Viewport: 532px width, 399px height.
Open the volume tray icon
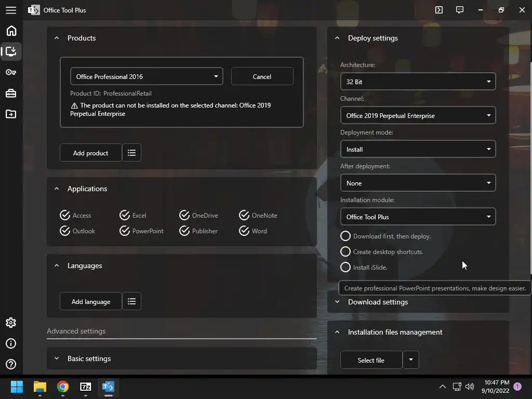coord(470,387)
